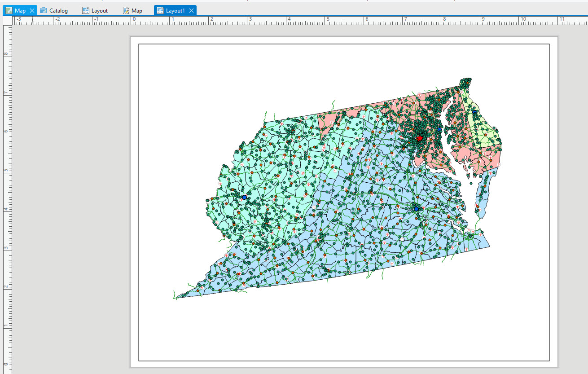The image size is (588, 374).
Task: Click the map icon on the first Map tab
Action: coord(9,10)
